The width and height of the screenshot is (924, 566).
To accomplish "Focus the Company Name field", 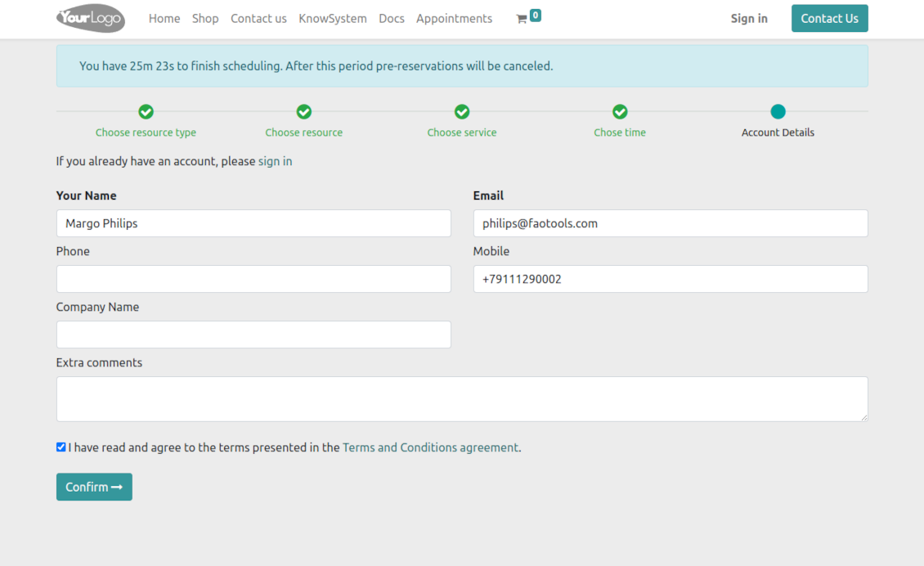I will [253, 335].
